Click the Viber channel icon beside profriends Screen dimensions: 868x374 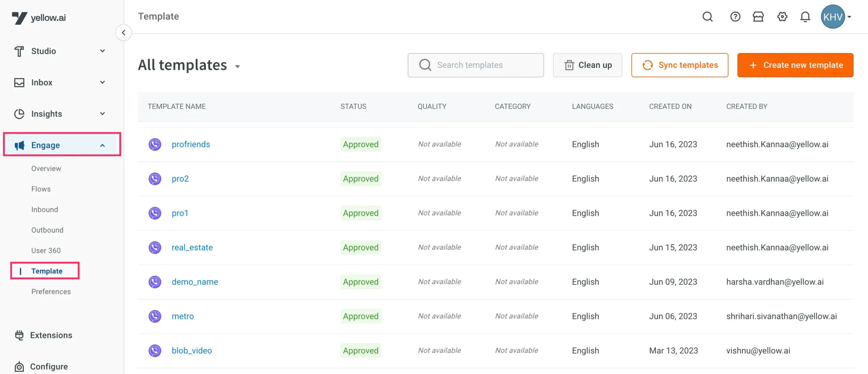[x=155, y=144]
